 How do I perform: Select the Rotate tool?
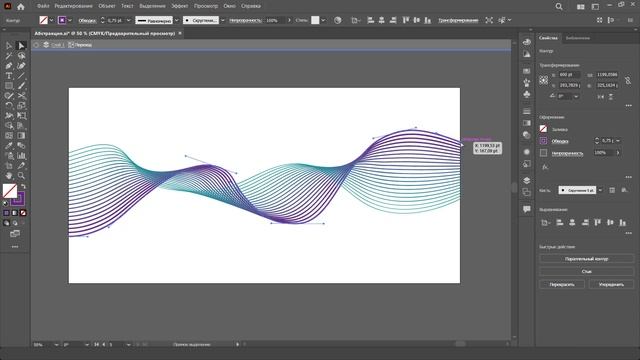pyautogui.click(x=9, y=106)
